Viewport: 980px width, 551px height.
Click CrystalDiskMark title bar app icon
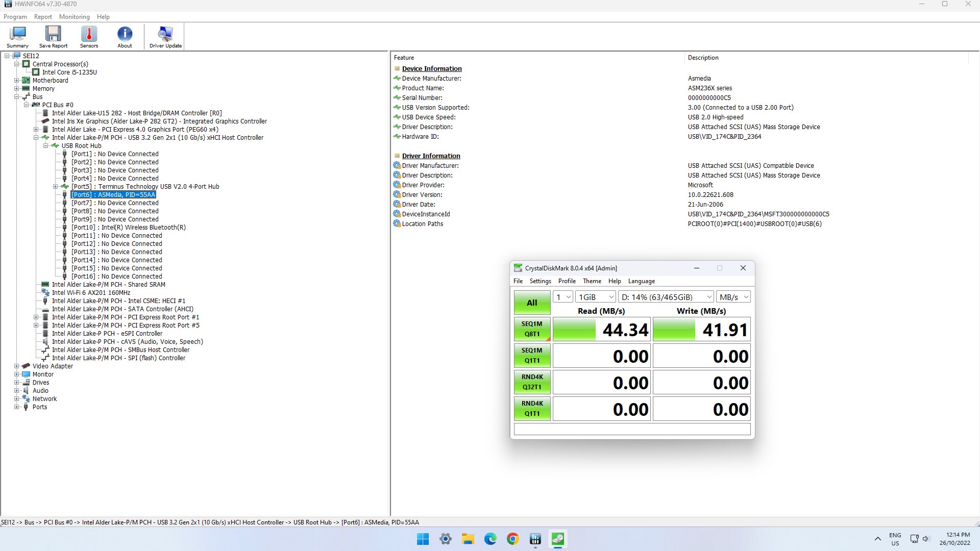pyautogui.click(x=518, y=268)
